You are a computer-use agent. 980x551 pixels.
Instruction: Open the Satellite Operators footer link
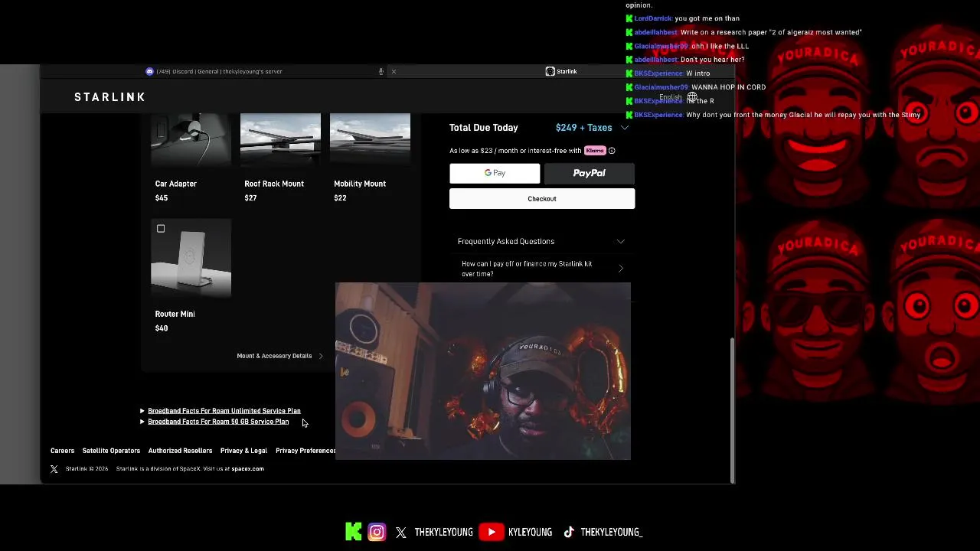point(111,451)
